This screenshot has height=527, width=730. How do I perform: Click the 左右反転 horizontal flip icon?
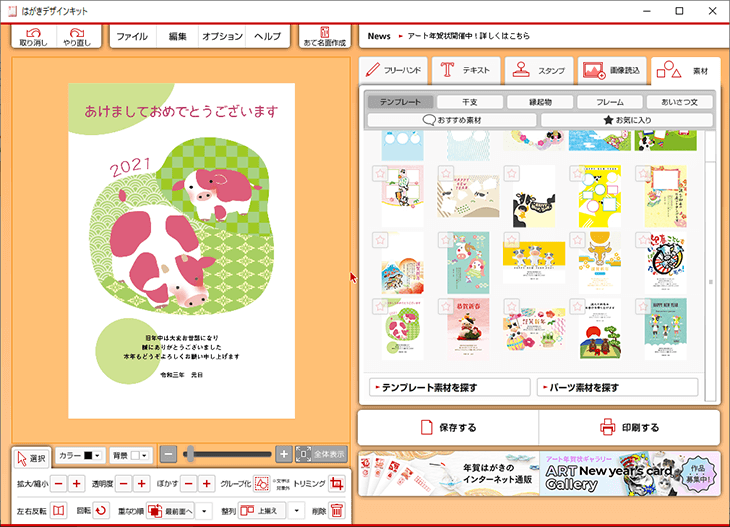click(x=59, y=510)
